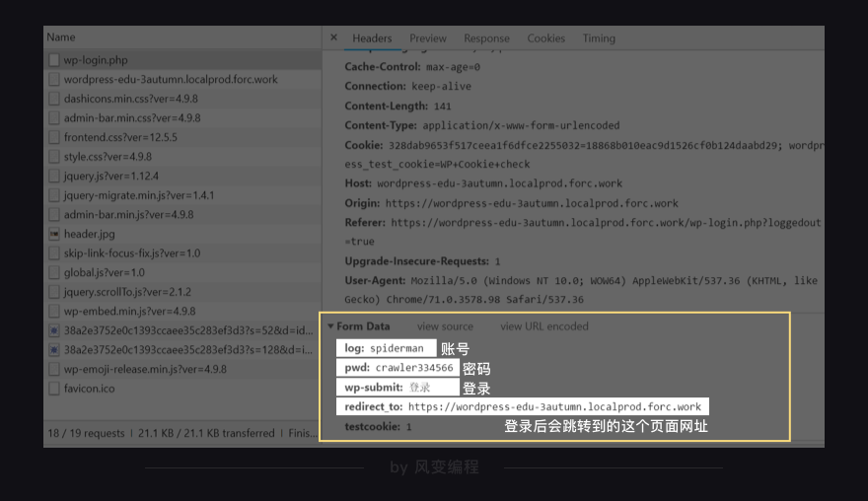Click the view source link
Screen dimensions: 868x501
pos(445,326)
